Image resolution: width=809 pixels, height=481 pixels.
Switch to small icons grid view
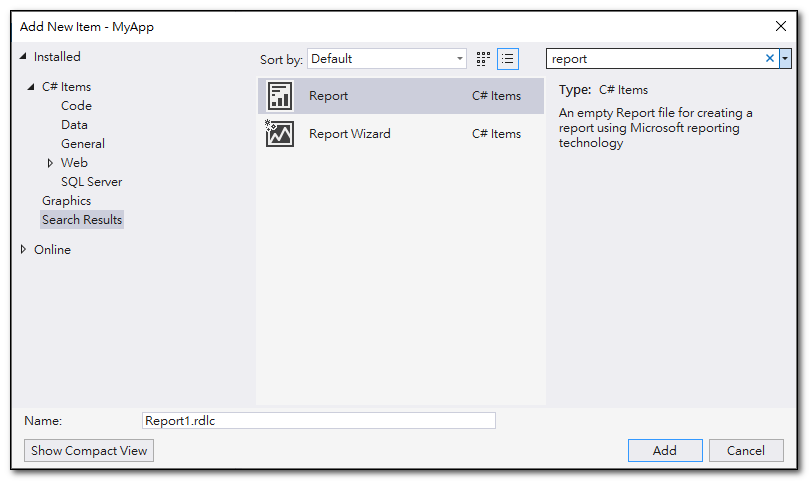484,59
